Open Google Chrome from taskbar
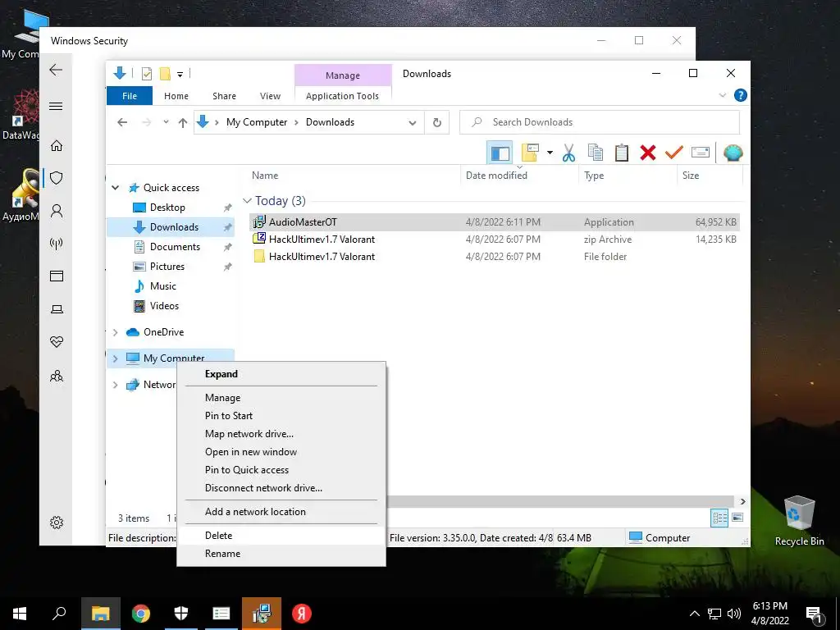840x630 pixels. [141, 614]
